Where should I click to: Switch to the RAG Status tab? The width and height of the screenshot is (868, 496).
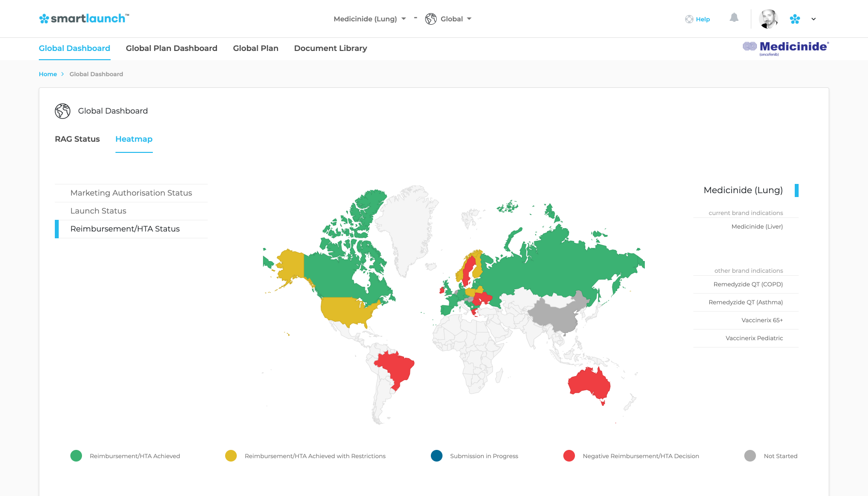pyautogui.click(x=77, y=139)
